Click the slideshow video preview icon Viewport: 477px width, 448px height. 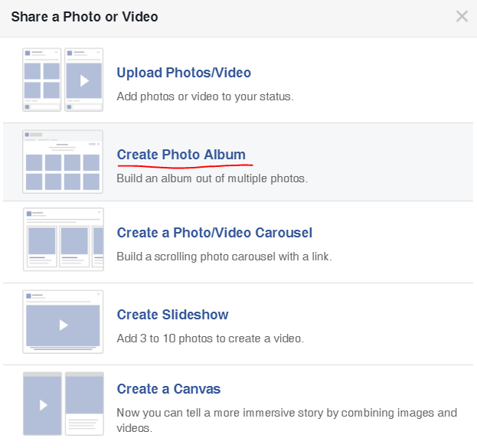point(63,320)
